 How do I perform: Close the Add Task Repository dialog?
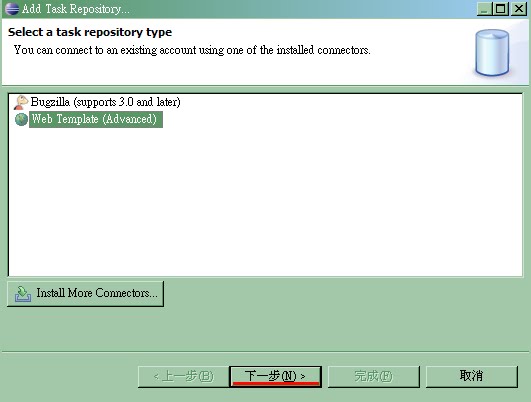pyautogui.click(x=518, y=9)
